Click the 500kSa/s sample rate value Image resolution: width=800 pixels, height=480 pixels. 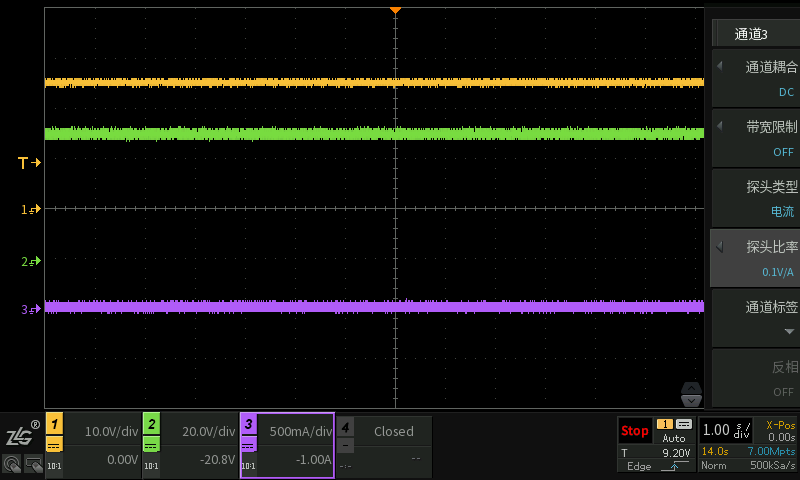[772, 466]
